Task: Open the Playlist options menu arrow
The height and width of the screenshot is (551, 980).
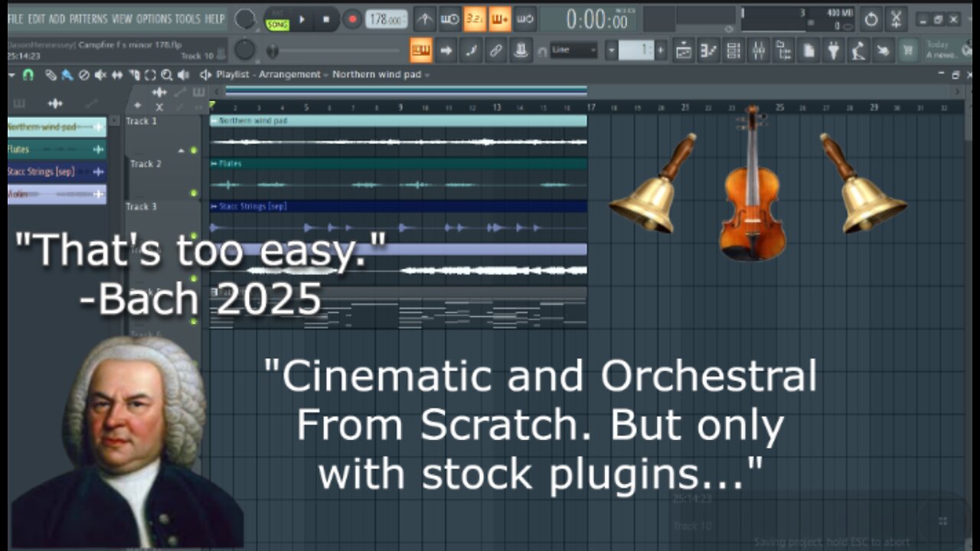Action: pos(13,75)
